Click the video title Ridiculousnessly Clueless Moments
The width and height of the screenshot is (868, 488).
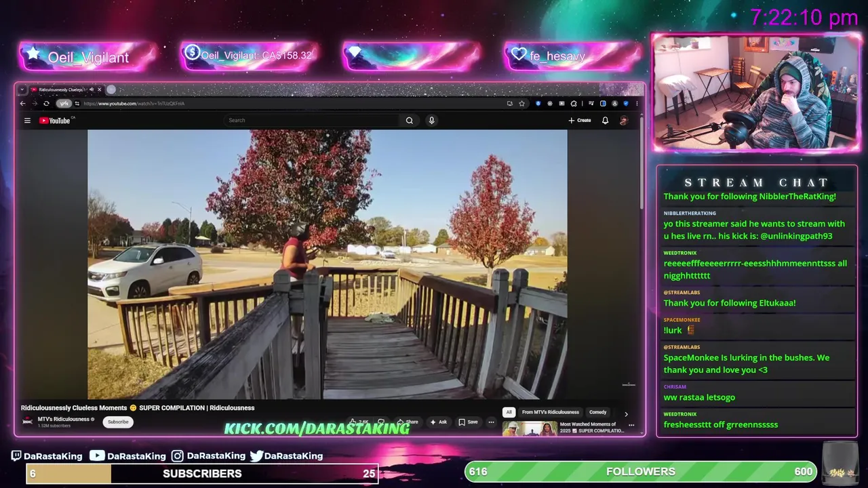(138, 408)
